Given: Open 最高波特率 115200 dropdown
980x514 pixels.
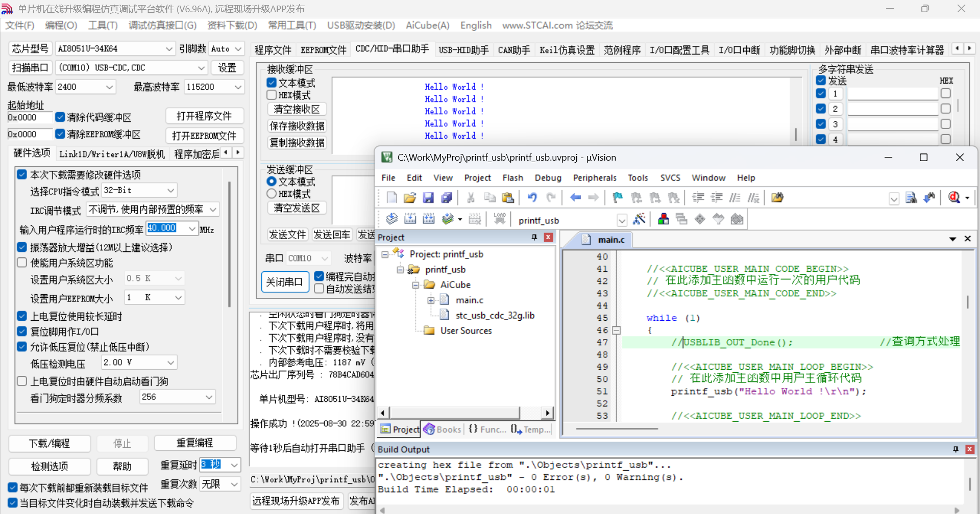Looking at the screenshot, I should click(238, 87).
